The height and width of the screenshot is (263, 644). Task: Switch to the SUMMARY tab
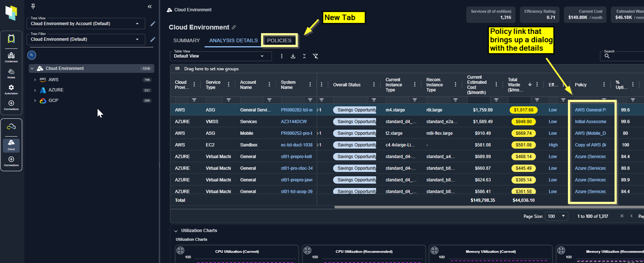tap(186, 40)
